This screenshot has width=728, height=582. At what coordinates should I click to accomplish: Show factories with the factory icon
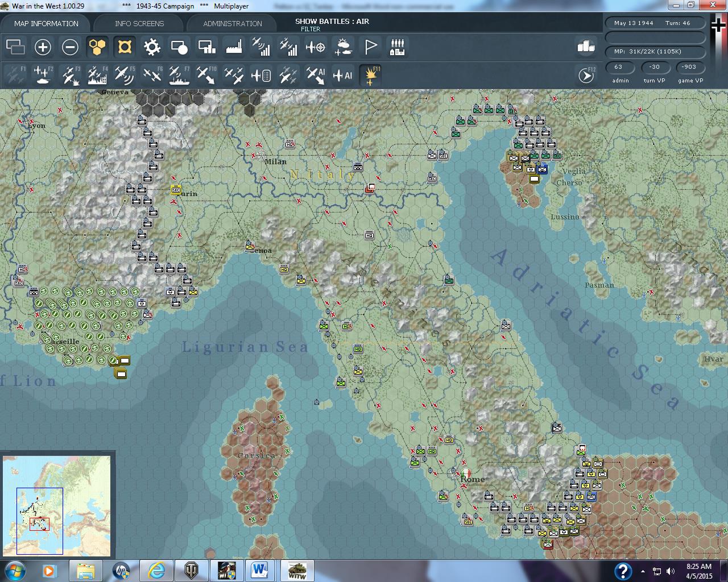(234, 47)
